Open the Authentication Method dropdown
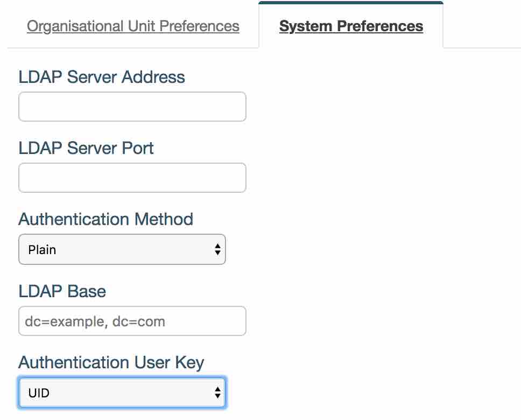521x420 pixels. click(122, 249)
